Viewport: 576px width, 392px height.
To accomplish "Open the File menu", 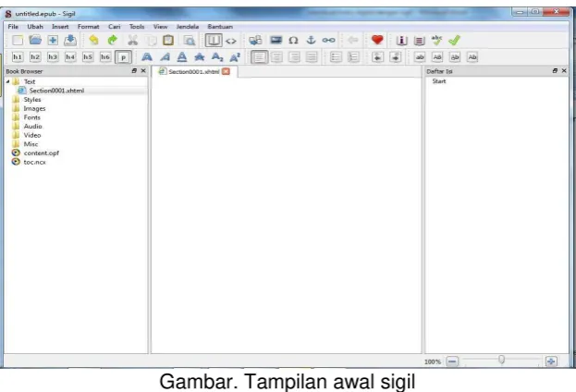I will coord(13,27).
